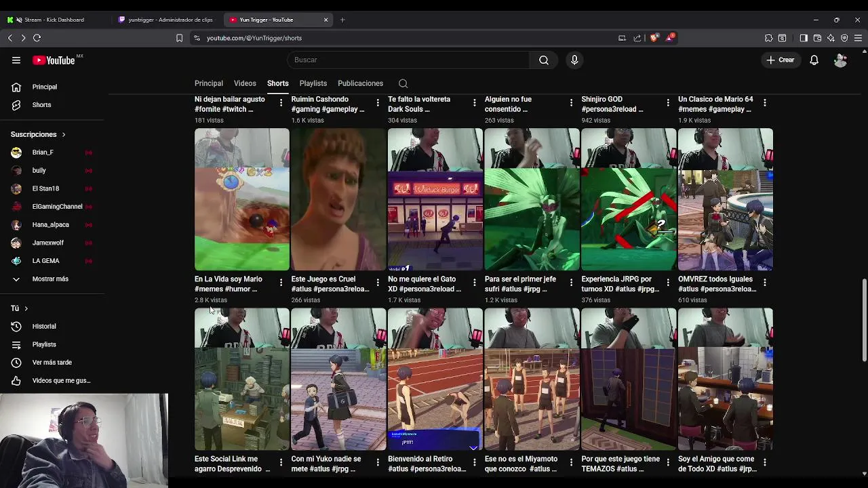868x488 pixels.
Task: Open the extensions puzzle icon
Action: [768, 38]
